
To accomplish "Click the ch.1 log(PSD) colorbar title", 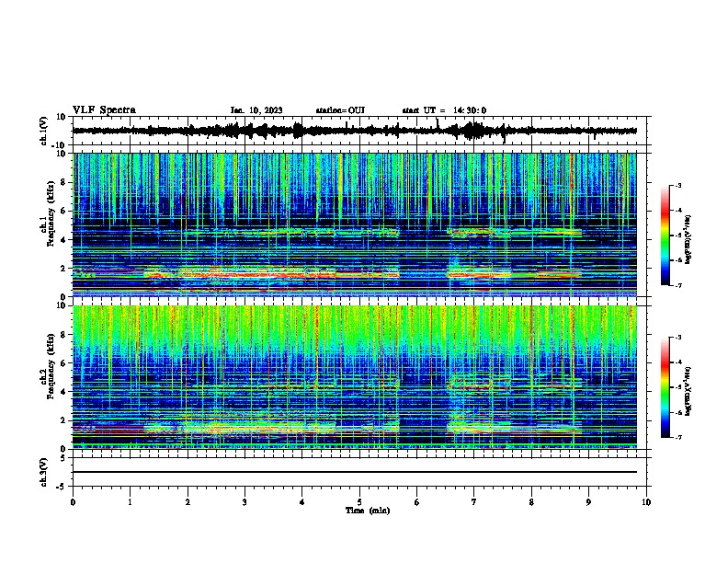I will [x=688, y=240].
